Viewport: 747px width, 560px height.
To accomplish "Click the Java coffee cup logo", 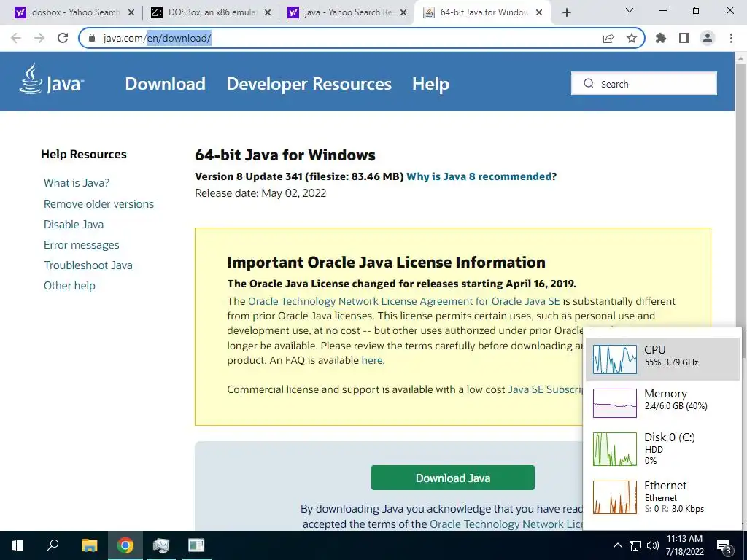I will pos(51,79).
